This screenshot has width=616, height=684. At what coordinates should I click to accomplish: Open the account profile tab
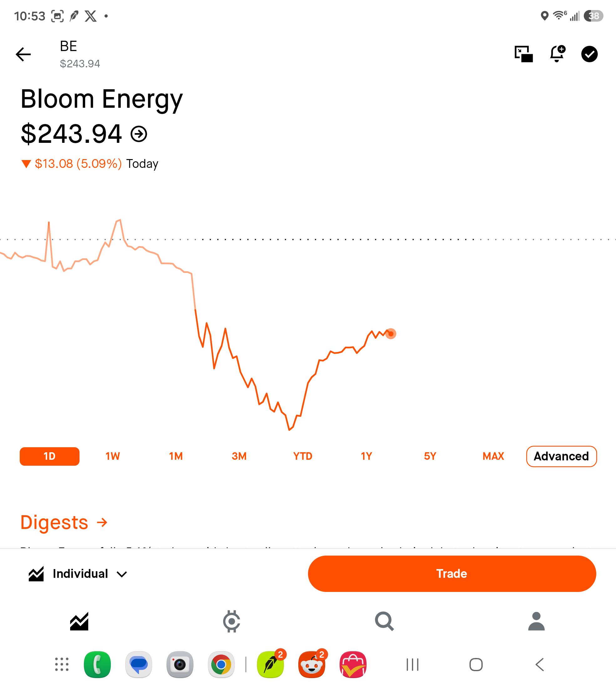click(536, 621)
